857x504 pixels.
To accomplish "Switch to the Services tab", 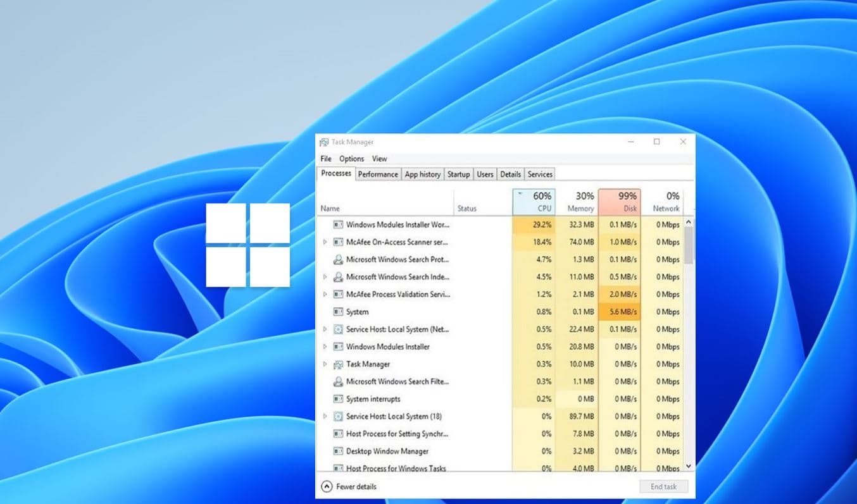I will tap(540, 175).
